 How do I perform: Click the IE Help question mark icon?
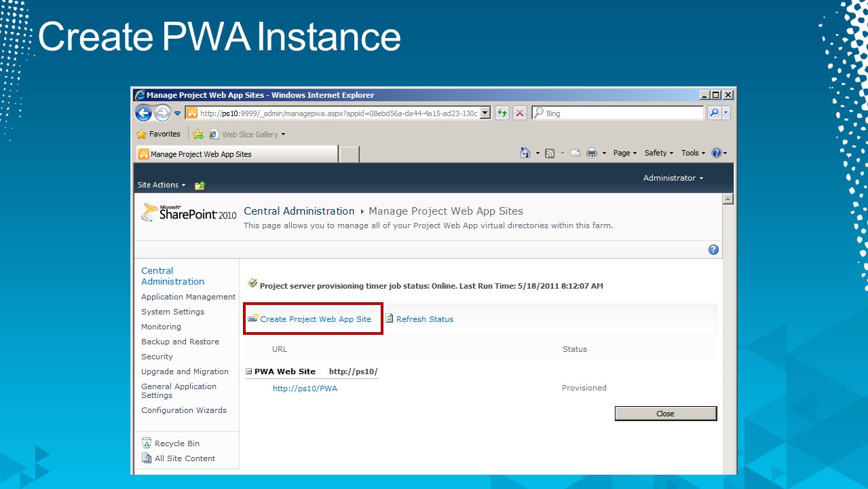coord(717,153)
